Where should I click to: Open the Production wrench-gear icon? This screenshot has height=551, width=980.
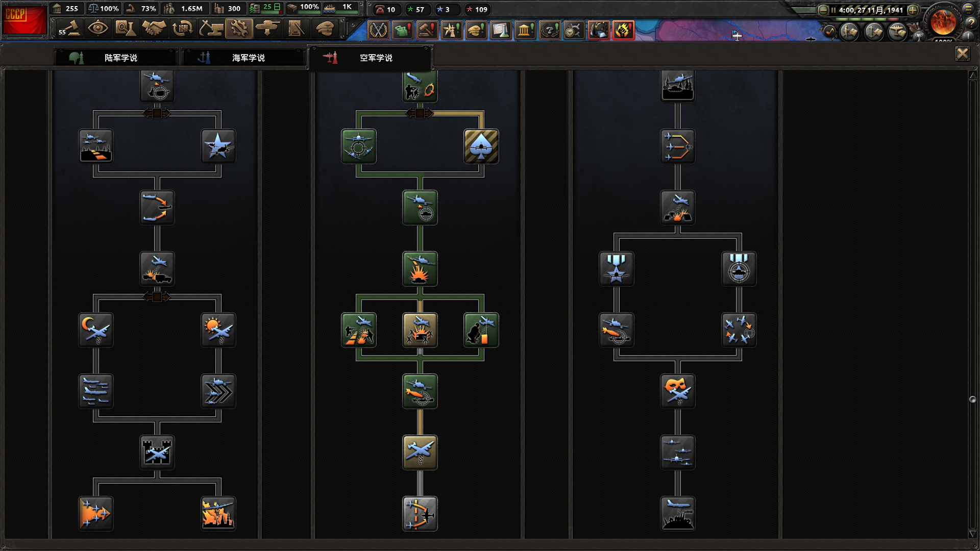239,29
